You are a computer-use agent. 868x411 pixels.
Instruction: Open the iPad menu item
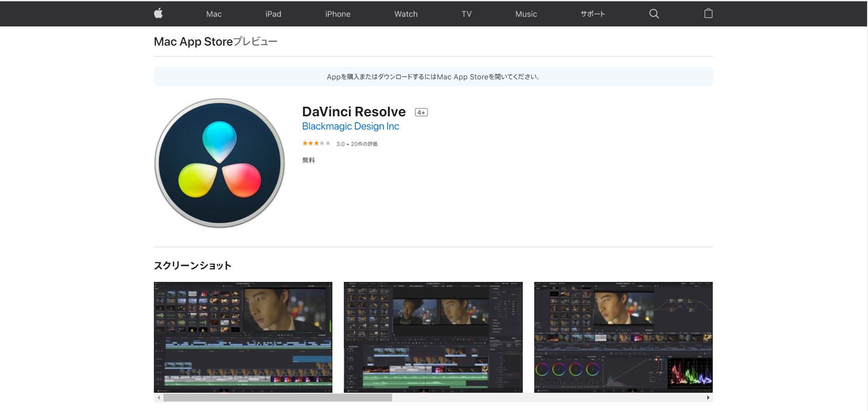point(273,14)
